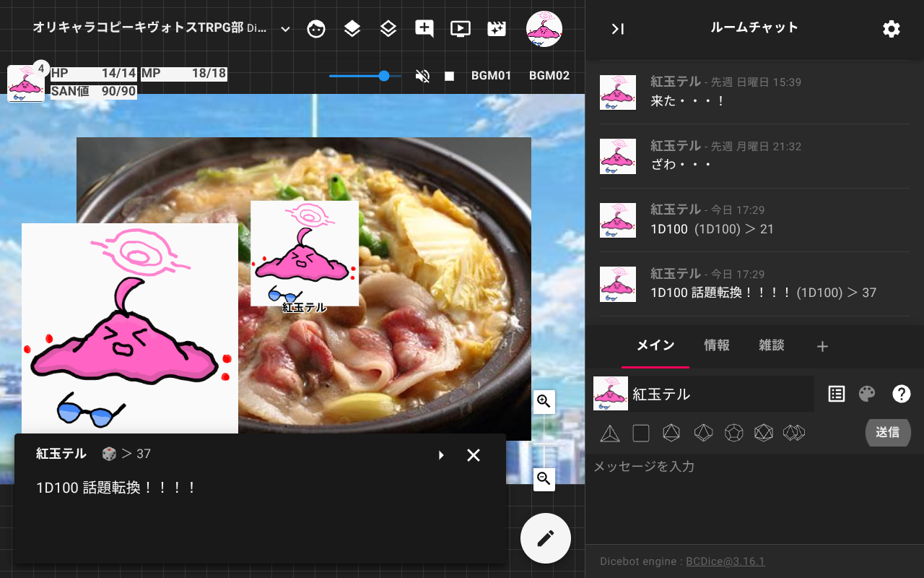Toggle the muted speaker icon
This screenshot has width=924, height=578.
(423, 76)
